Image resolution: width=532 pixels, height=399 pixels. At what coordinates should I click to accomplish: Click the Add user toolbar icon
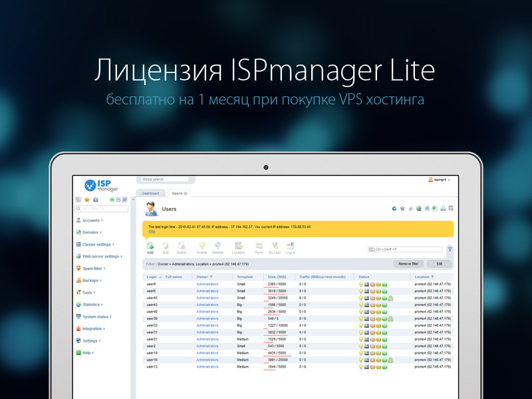pyautogui.click(x=150, y=247)
